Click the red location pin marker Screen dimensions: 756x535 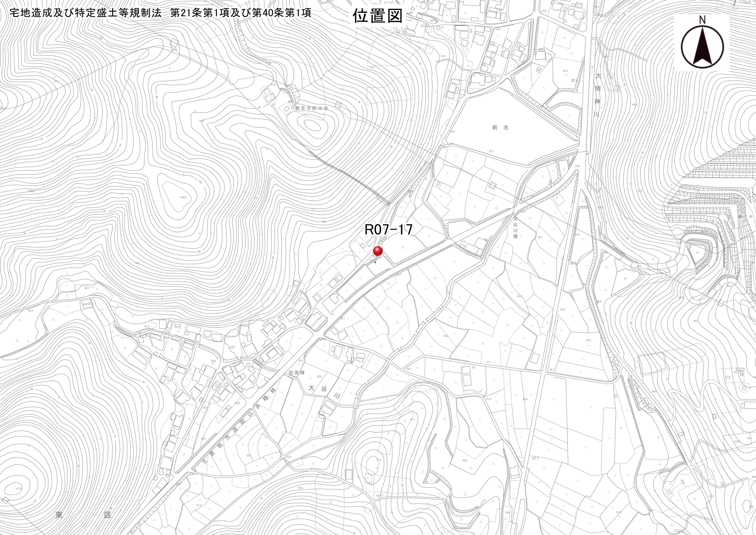pos(378,251)
